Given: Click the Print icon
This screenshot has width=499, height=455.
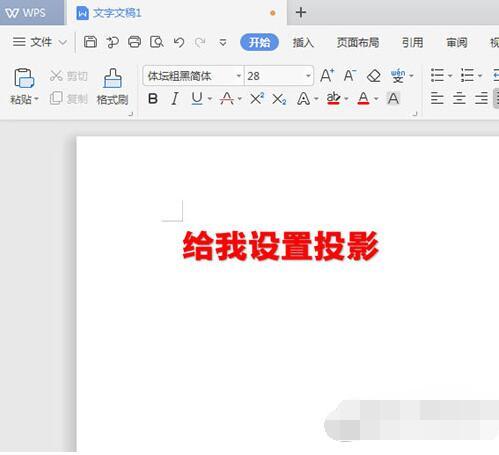Looking at the screenshot, I should click(x=134, y=42).
